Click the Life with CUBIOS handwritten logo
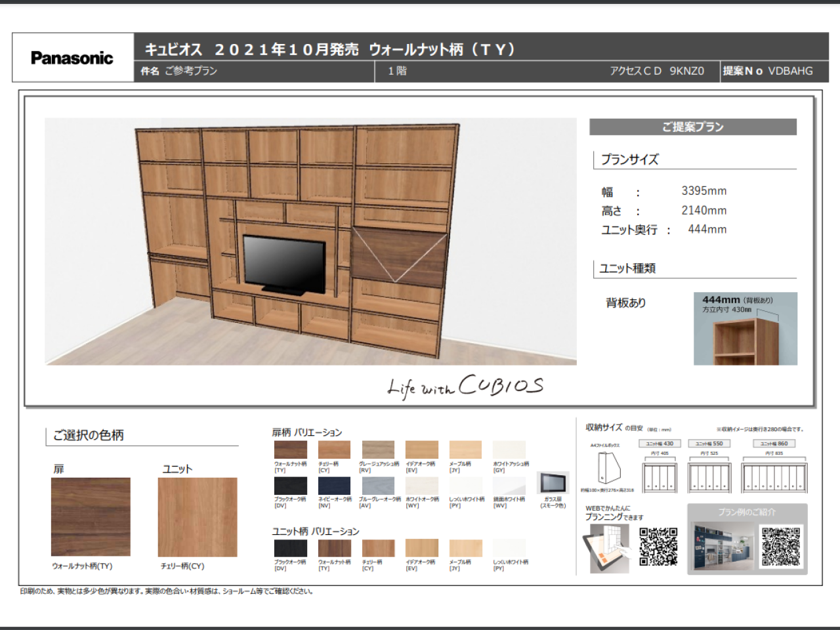The width and height of the screenshot is (840, 630). (x=465, y=386)
